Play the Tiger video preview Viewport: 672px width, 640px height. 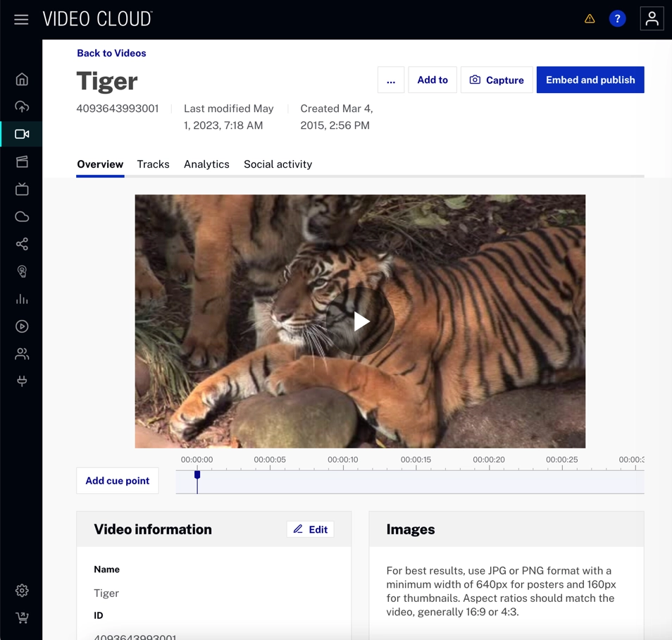tap(361, 321)
